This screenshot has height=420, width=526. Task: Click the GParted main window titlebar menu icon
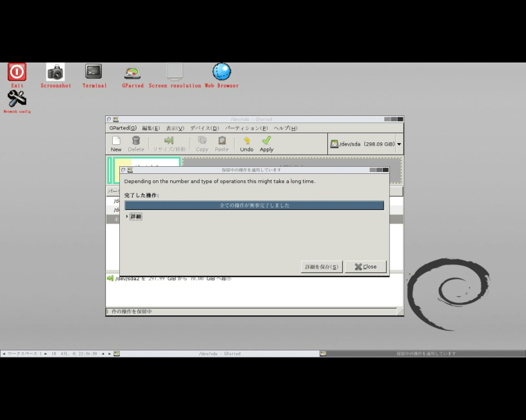pyautogui.click(x=116, y=119)
